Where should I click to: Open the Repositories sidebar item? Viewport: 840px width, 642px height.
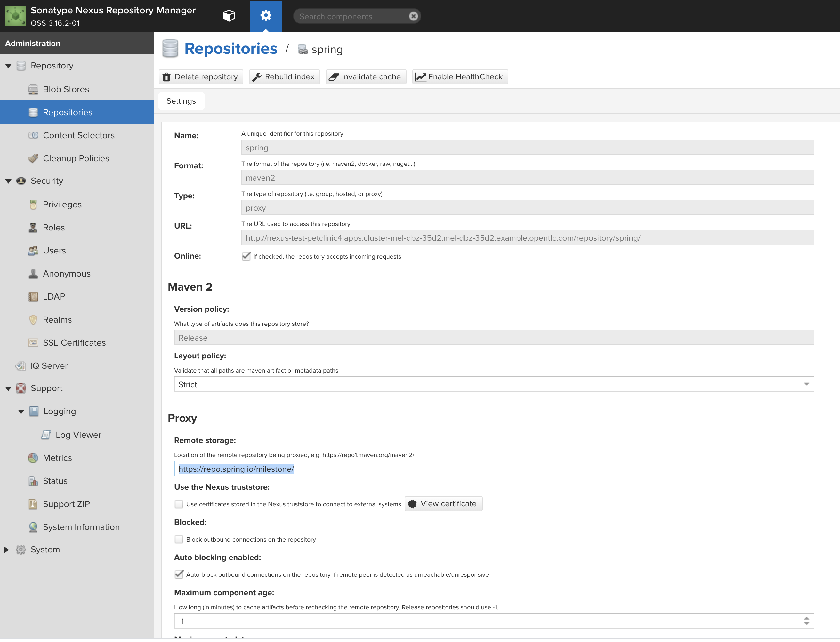67,112
